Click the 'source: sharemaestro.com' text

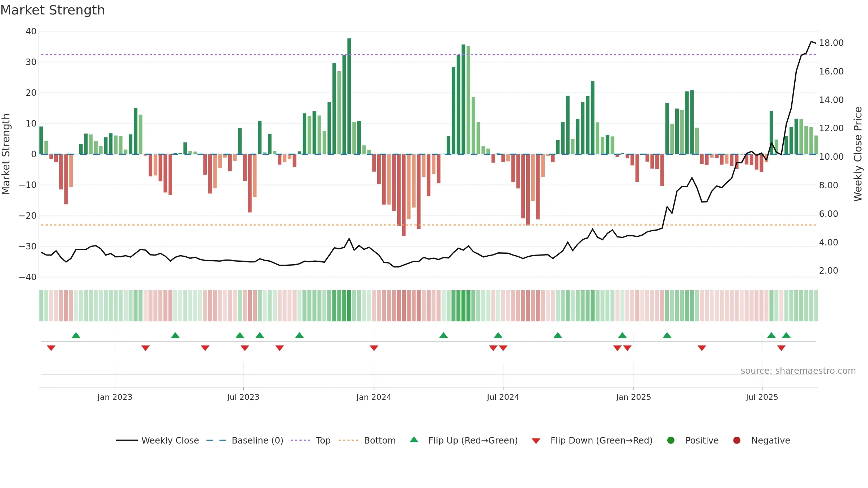[x=798, y=371]
